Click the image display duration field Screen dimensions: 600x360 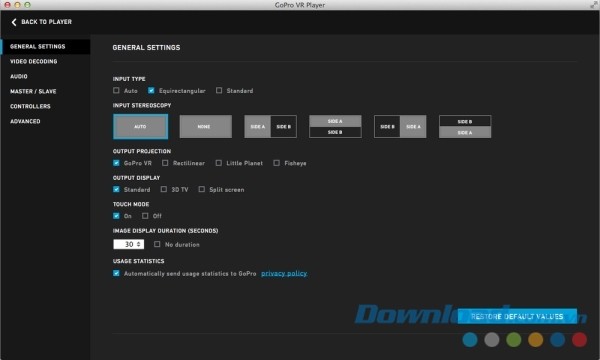point(129,244)
